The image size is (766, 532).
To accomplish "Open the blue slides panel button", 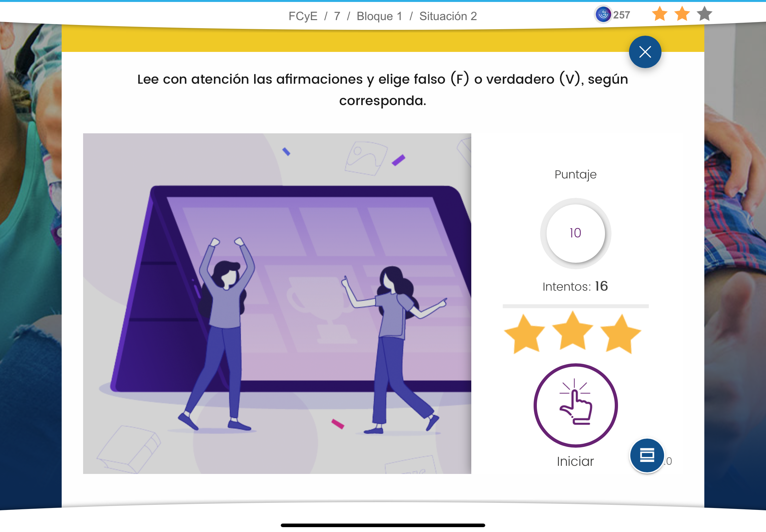I will [647, 455].
